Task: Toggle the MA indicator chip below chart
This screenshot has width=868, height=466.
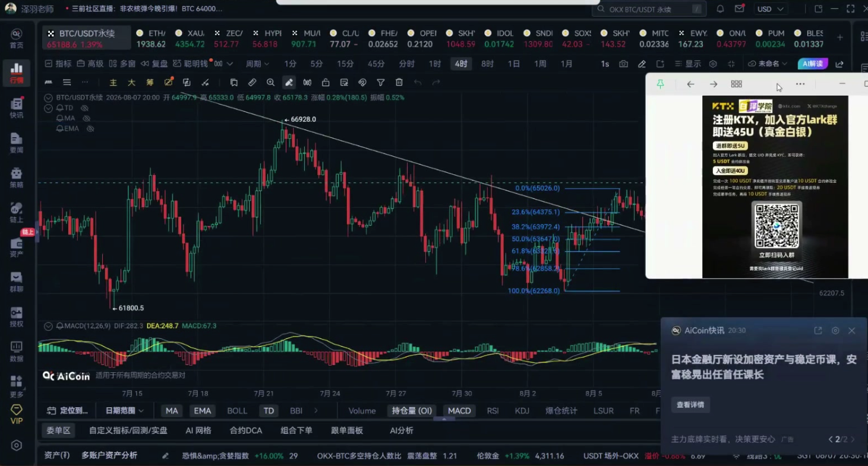Action: (x=172, y=411)
